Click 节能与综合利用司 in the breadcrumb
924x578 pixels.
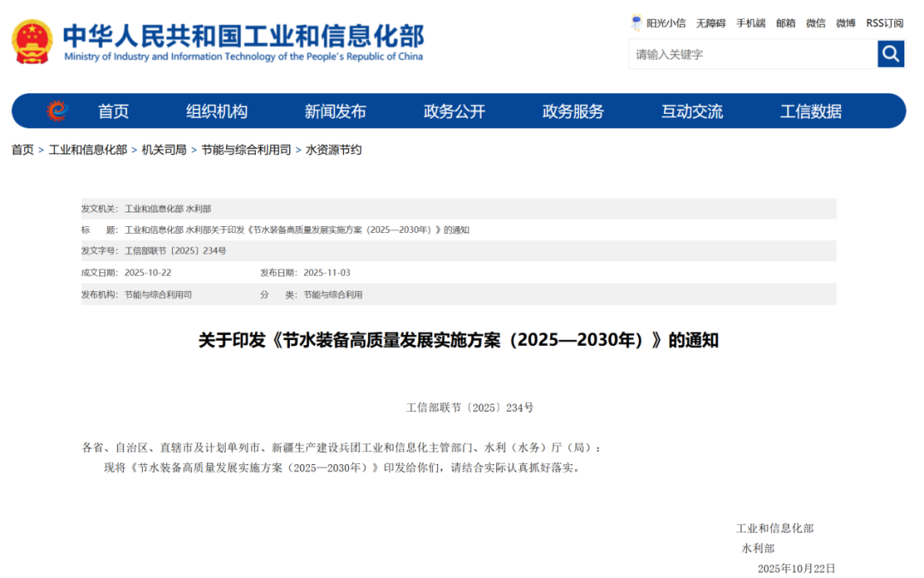[246, 150]
